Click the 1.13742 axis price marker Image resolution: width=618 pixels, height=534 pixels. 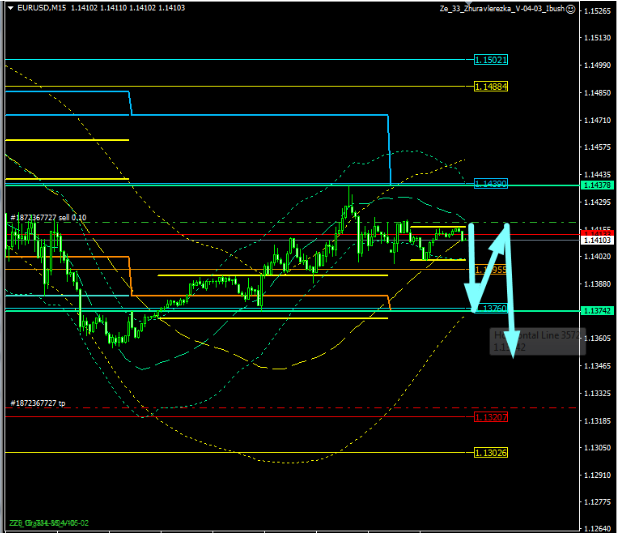click(598, 311)
